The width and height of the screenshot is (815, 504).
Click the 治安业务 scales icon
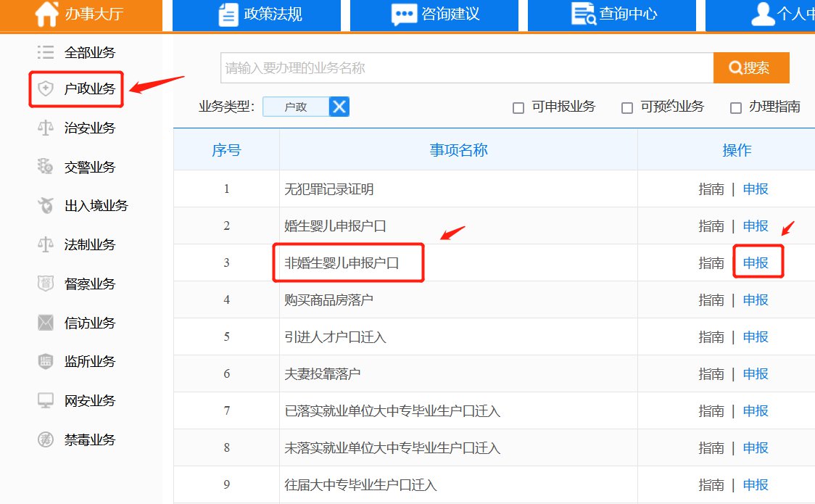pos(46,128)
